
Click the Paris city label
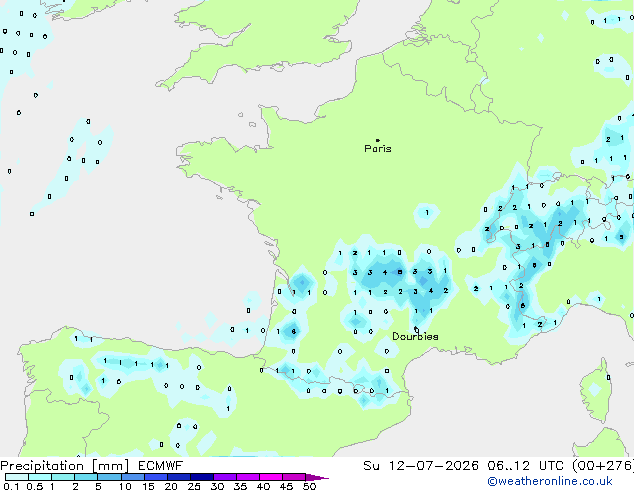[x=378, y=149]
